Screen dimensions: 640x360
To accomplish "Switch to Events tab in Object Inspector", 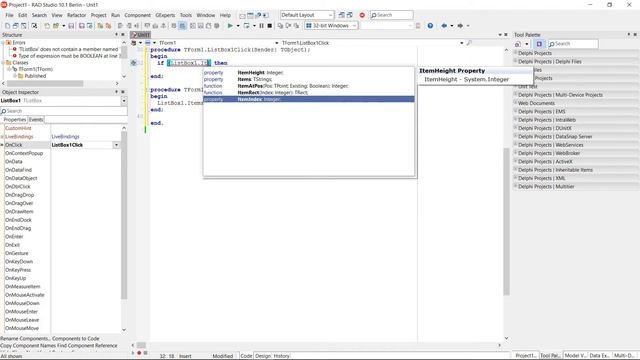I will 36,120.
